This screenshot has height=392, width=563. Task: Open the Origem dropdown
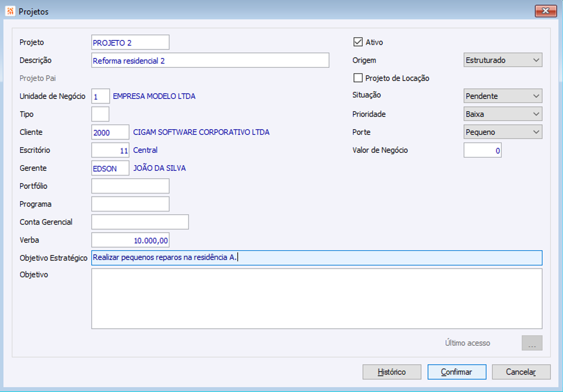[x=503, y=60]
